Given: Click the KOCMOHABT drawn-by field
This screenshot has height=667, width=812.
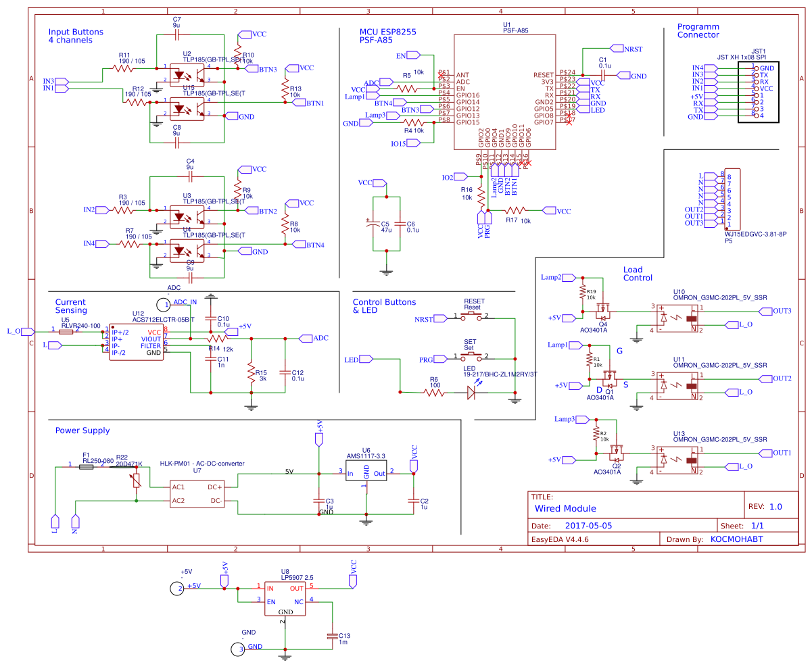Looking at the screenshot, I should coord(737,539).
